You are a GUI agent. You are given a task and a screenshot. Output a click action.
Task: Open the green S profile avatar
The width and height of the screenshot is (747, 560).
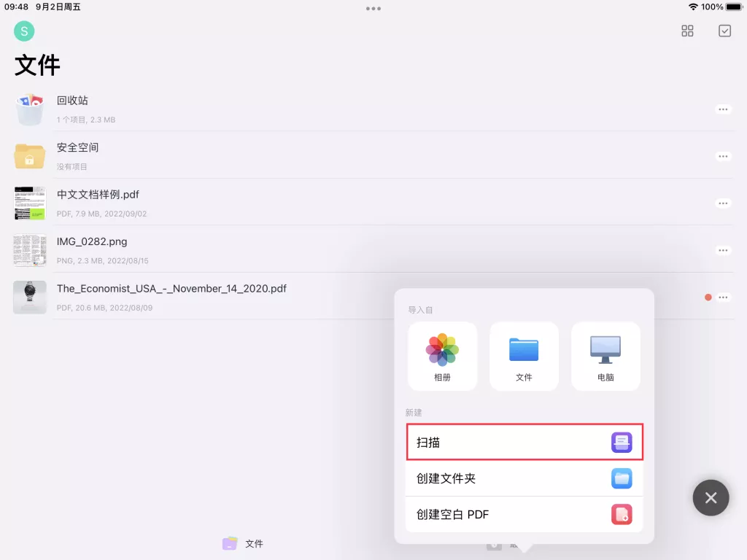click(x=24, y=31)
